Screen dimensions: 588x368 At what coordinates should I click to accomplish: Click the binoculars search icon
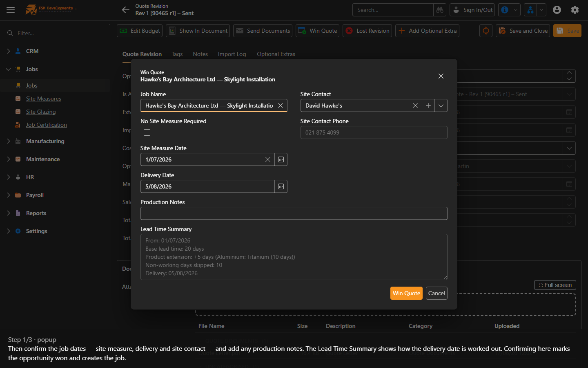[440, 10]
